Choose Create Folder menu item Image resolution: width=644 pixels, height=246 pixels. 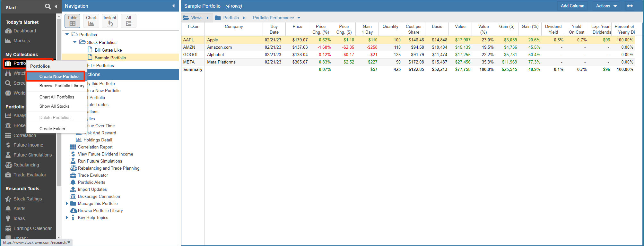(x=52, y=129)
